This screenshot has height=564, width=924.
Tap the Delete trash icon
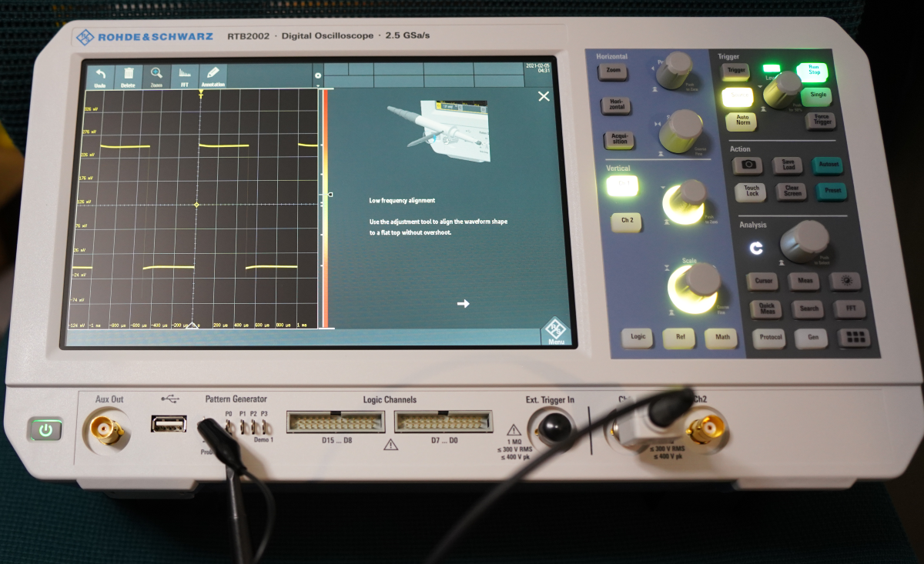pos(129,75)
